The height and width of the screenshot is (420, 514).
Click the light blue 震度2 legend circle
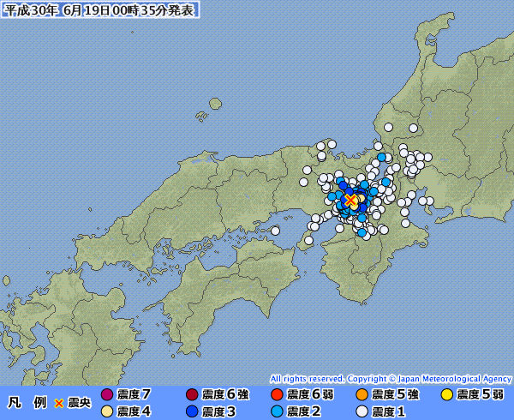[x=277, y=411]
